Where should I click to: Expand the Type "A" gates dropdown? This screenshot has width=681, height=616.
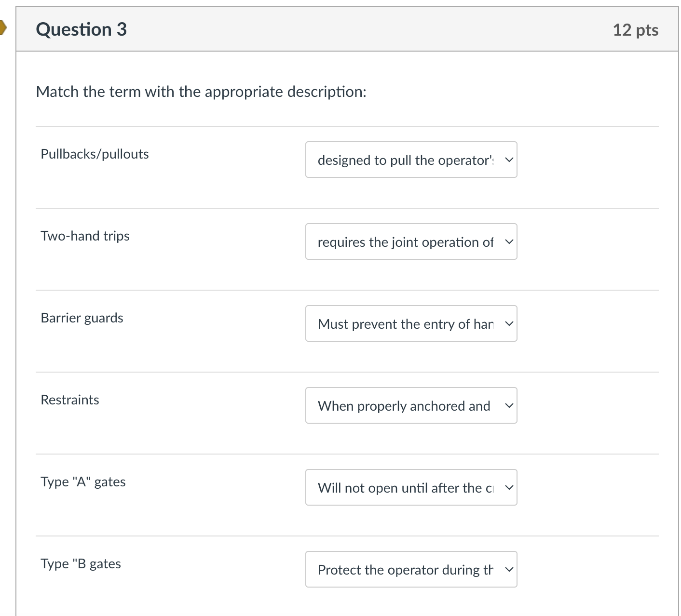click(410, 487)
